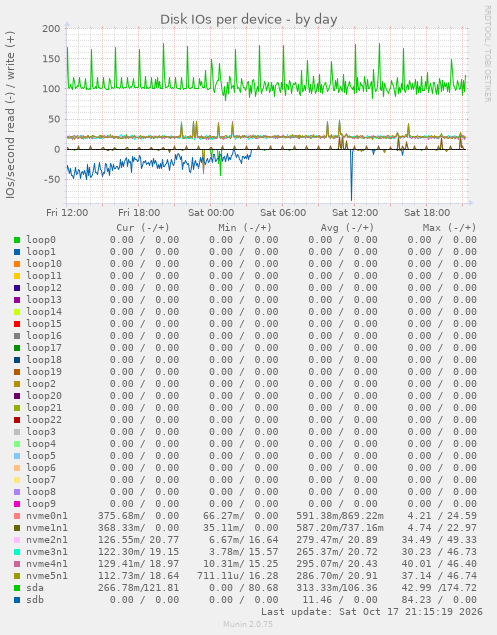Image resolution: width=497 pixels, height=635 pixels.
Task: Click the 'Cur (-/+)' column header
Action: point(143,228)
